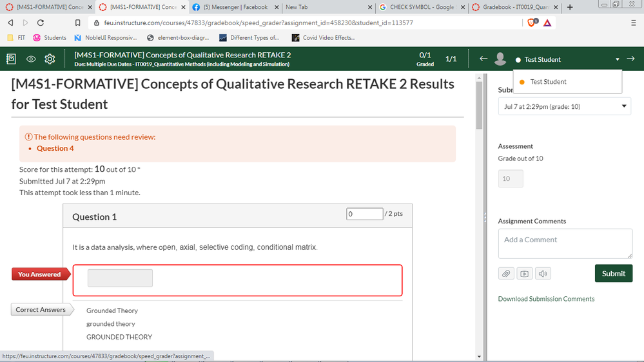Open the submission attempt dropdown Jul 7
Screen dimensions: 644x362
coord(564,106)
